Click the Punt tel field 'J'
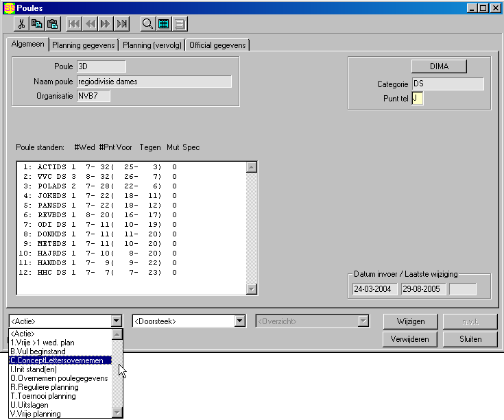Viewport: 504px width, 420px height. pyautogui.click(x=418, y=98)
